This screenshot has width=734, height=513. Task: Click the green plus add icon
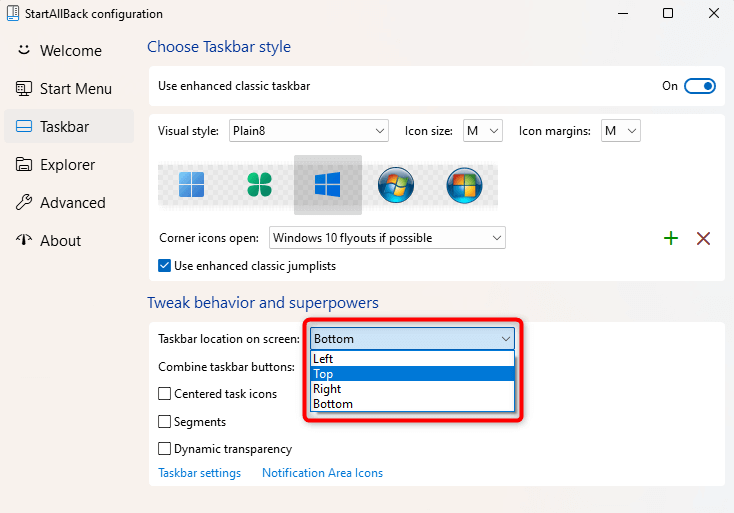pos(671,238)
